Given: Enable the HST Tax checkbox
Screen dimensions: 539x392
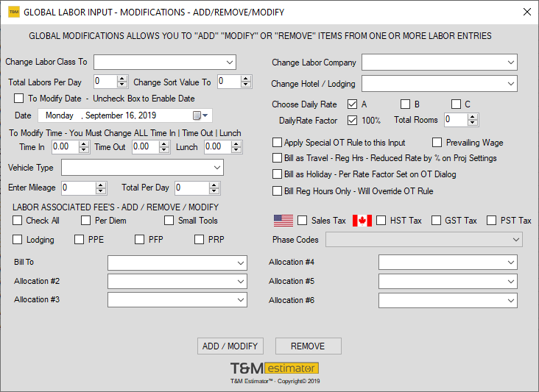Looking at the screenshot, I should pos(381,221).
